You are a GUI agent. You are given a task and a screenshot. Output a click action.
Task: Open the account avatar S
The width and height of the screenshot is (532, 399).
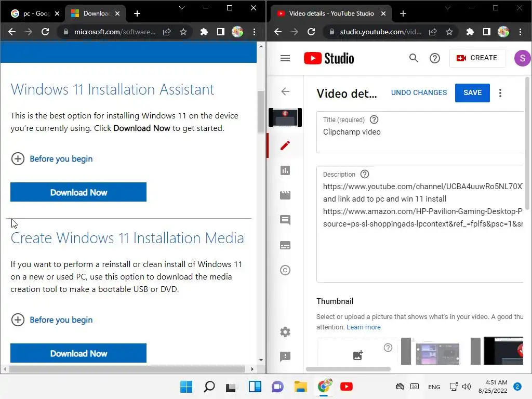point(523,58)
